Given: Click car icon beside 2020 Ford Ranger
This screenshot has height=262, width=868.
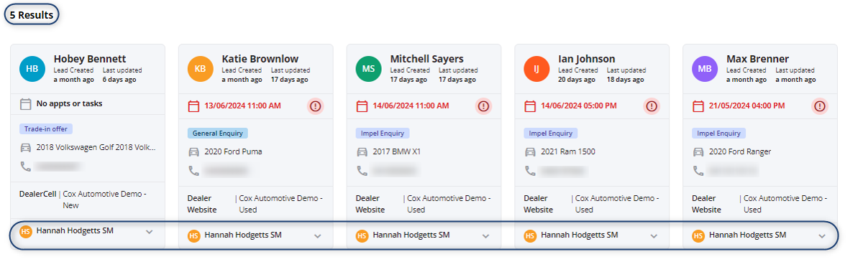Looking at the screenshot, I should pyautogui.click(x=698, y=152).
